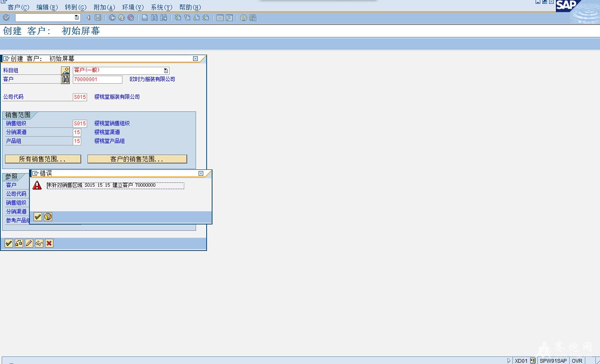
Task: Click the 分销渠道 field containing 15
Action: click(77, 132)
